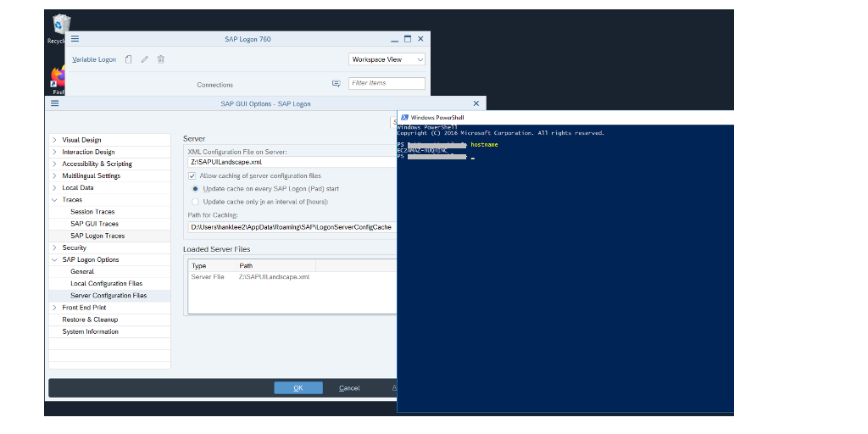Click the Delete trash icon in SAP Logon
Screen dimensions: 868x434
[160, 59]
